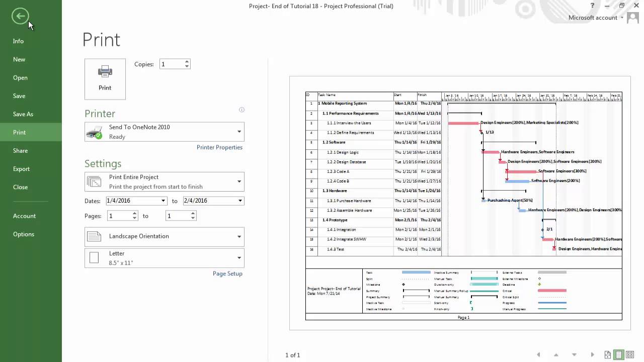644x362 pixels.
Task: Increase the number of copies
Action: pos(187,62)
